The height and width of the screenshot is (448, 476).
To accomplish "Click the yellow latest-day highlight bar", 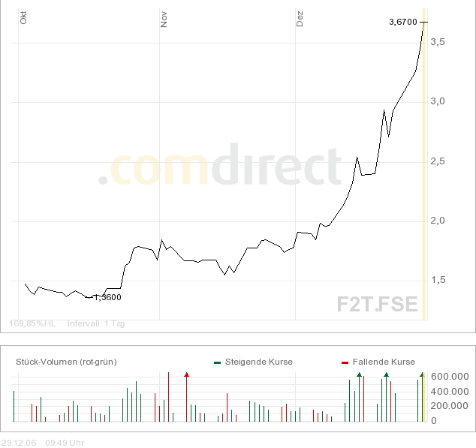I will click(424, 171).
